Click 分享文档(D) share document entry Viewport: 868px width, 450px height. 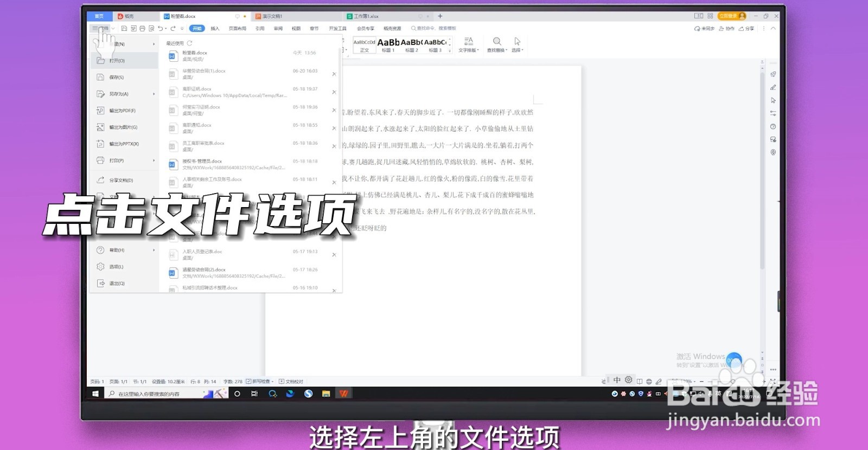[x=124, y=180]
